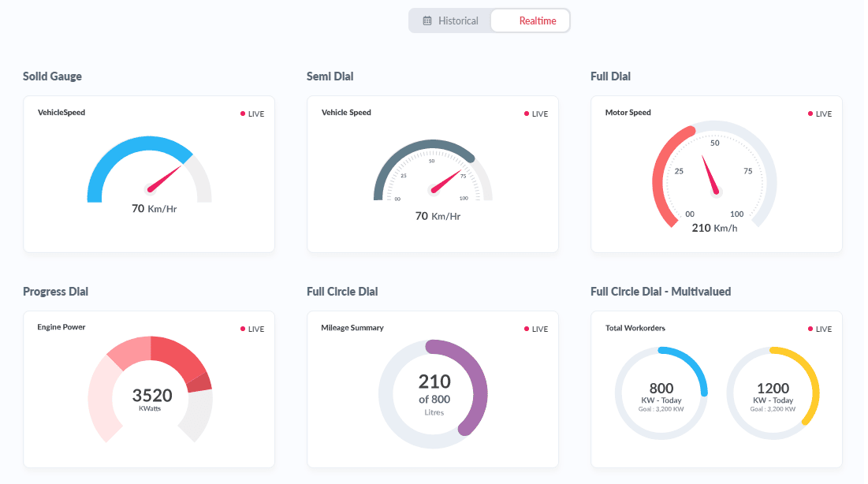
Task: Select the Realtime tab
Action: [531, 21]
